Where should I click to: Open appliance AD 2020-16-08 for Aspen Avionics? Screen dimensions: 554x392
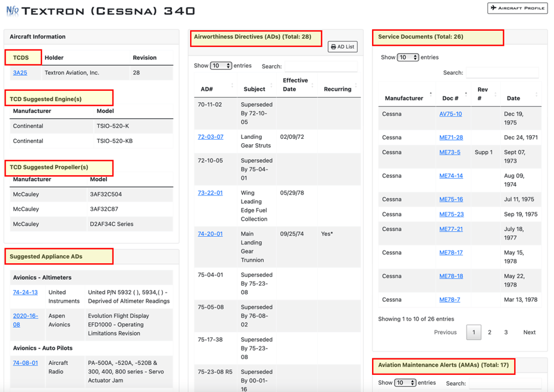click(24, 319)
